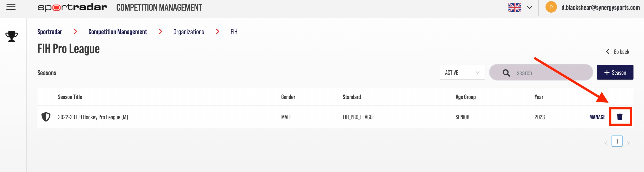The image size is (644, 172).
Task: Click MANAGE for 2022-23 FIH season
Action: (597, 117)
